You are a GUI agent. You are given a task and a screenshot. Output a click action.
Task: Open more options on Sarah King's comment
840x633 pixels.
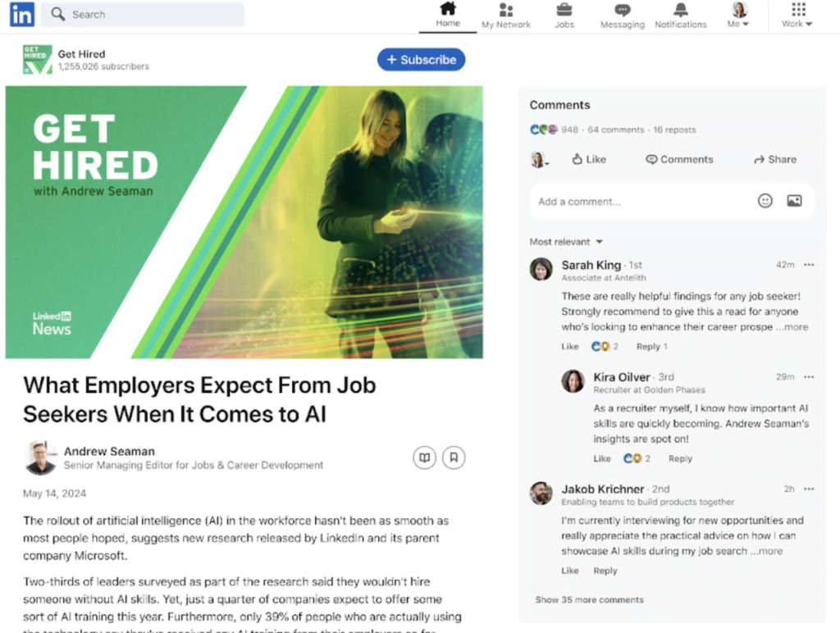tap(809, 265)
